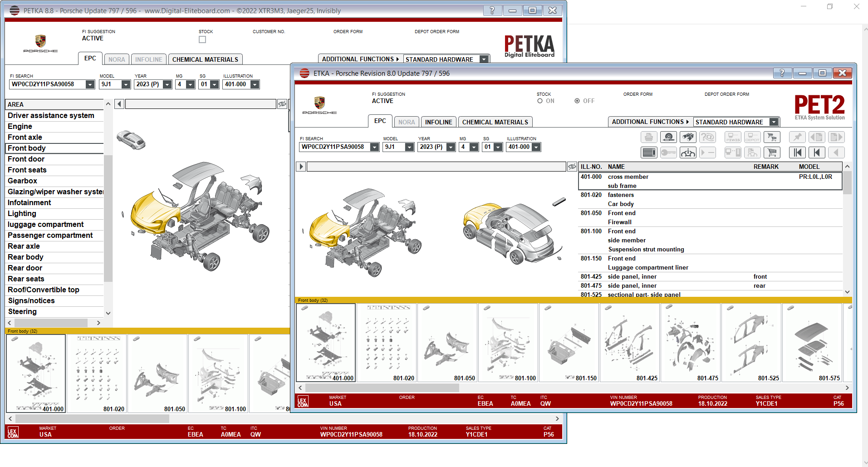Open the parts list view icon

click(x=649, y=152)
